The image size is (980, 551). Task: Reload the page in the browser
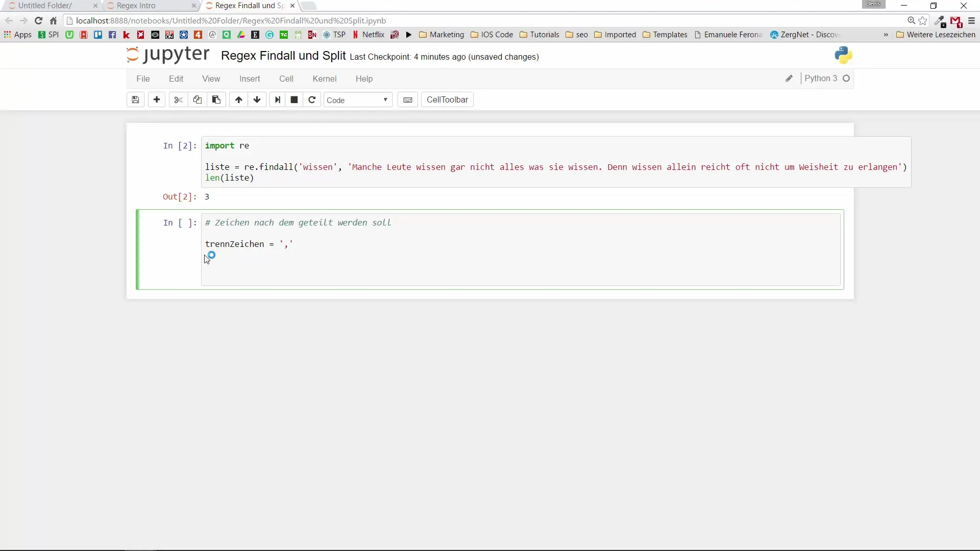[x=38, y=21]
